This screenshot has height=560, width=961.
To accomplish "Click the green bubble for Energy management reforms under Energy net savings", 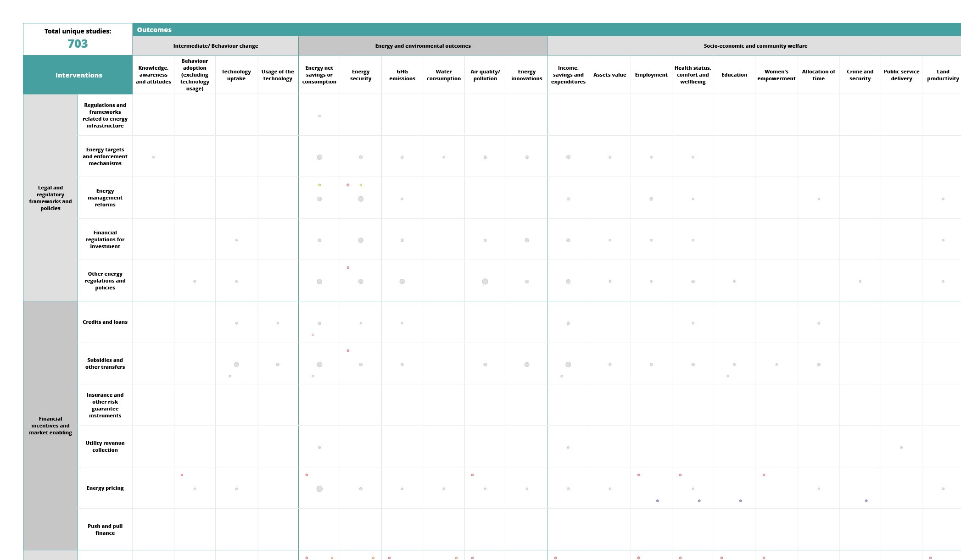I will pyautogui.click(x=319, y=185).
